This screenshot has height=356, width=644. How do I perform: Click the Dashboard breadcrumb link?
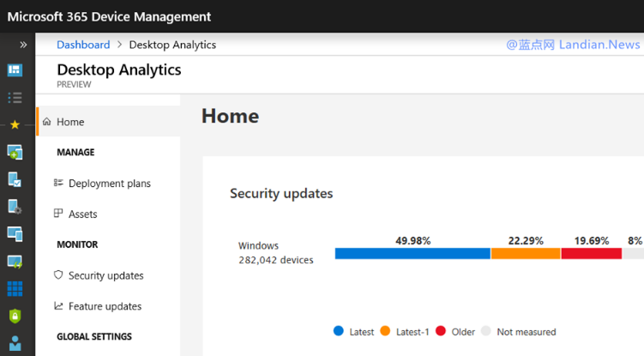coord(83,45)
